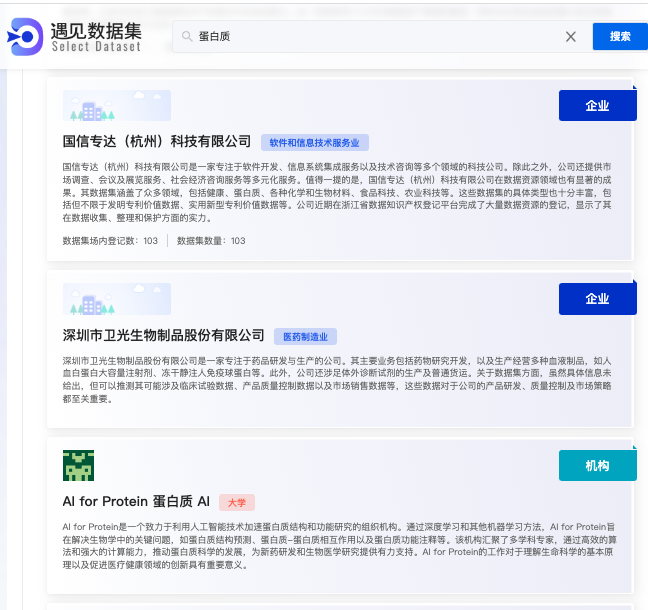Viewport: 648px width, 610px height.
Task: Open the building thumbnail for 国信专达
Action: (117, 105)
